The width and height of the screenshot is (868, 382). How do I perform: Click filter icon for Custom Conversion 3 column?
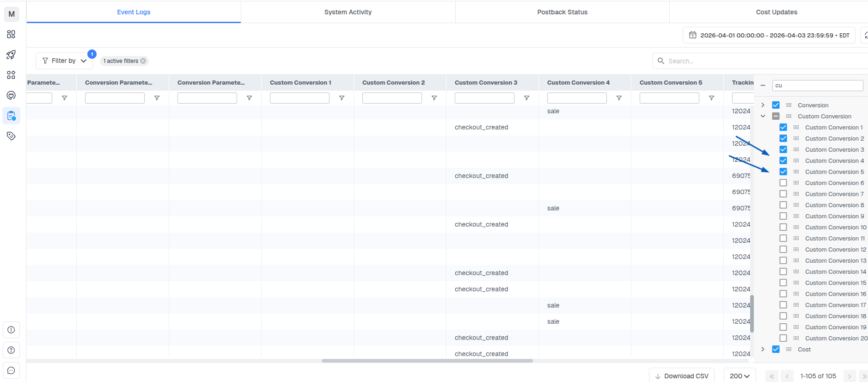click(x=526, y=98)
